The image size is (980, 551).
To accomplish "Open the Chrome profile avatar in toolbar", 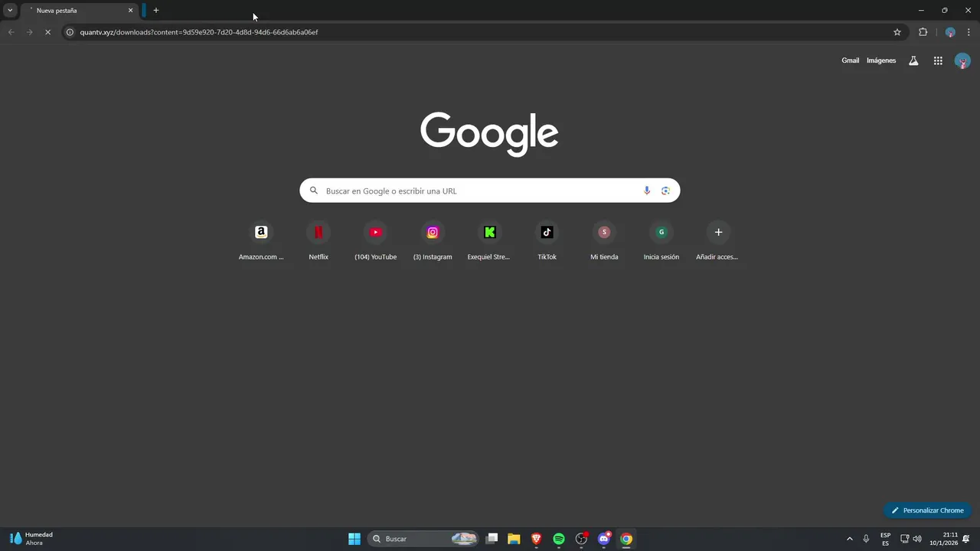I will (950, 32).
